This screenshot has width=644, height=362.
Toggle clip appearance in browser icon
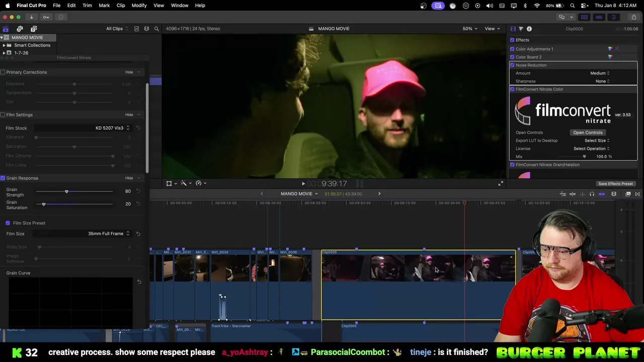136,29
